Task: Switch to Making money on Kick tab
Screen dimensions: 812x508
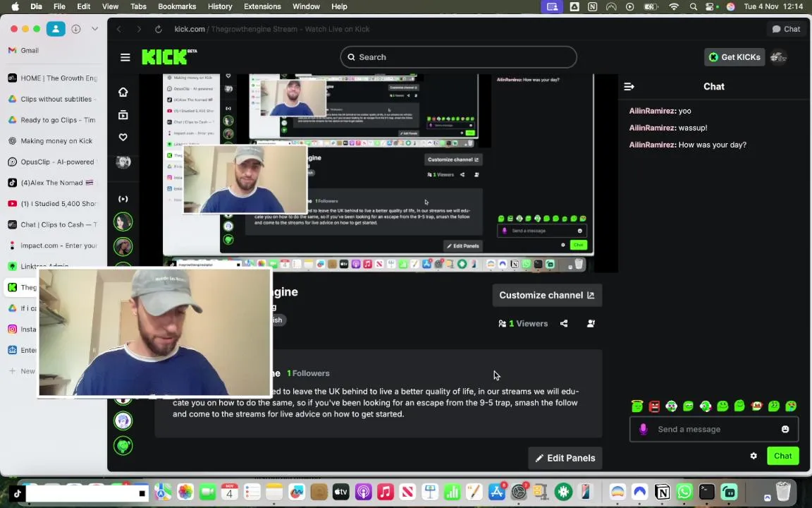Action: click(x=52, y=141)
